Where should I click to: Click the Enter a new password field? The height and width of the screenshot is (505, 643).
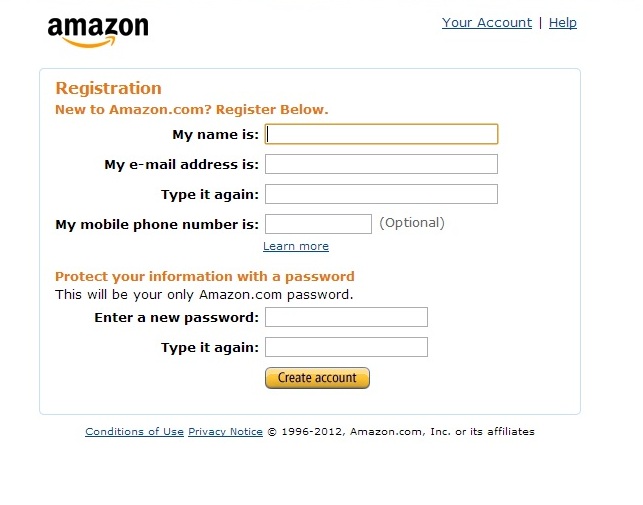(347, 317)
